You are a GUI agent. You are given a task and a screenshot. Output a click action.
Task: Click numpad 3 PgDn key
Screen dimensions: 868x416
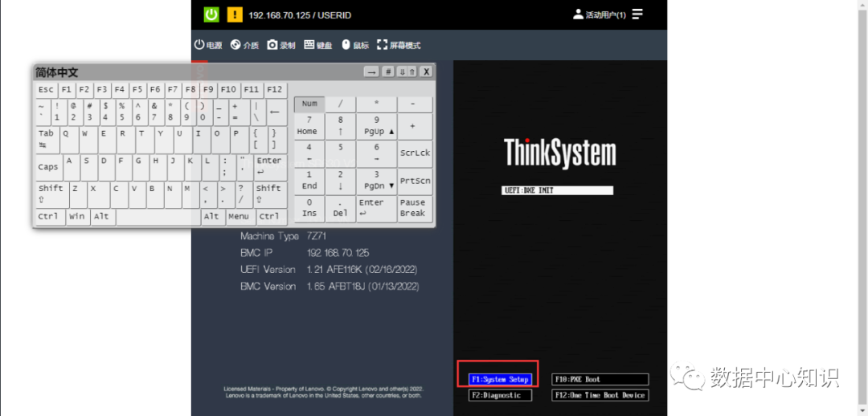377,181
